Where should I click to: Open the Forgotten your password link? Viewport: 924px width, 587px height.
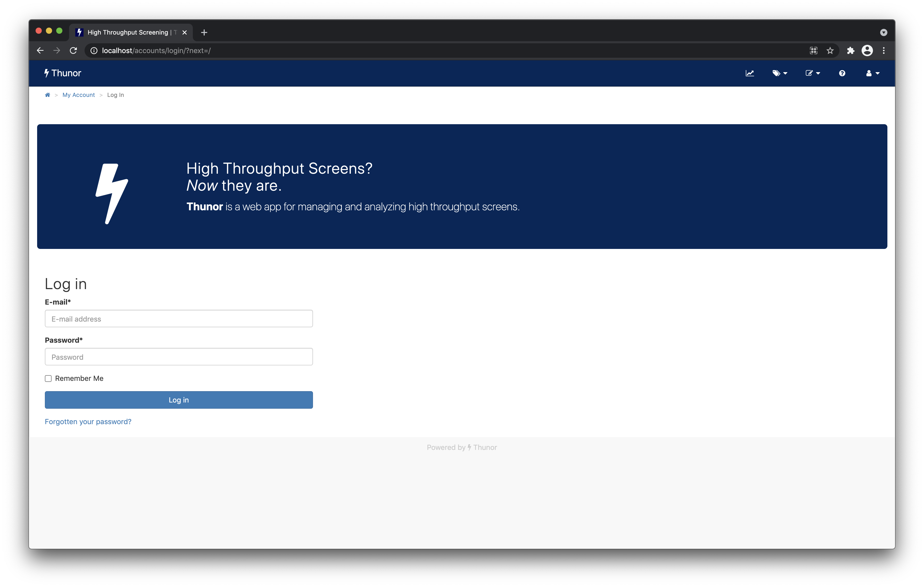(88, 421)
